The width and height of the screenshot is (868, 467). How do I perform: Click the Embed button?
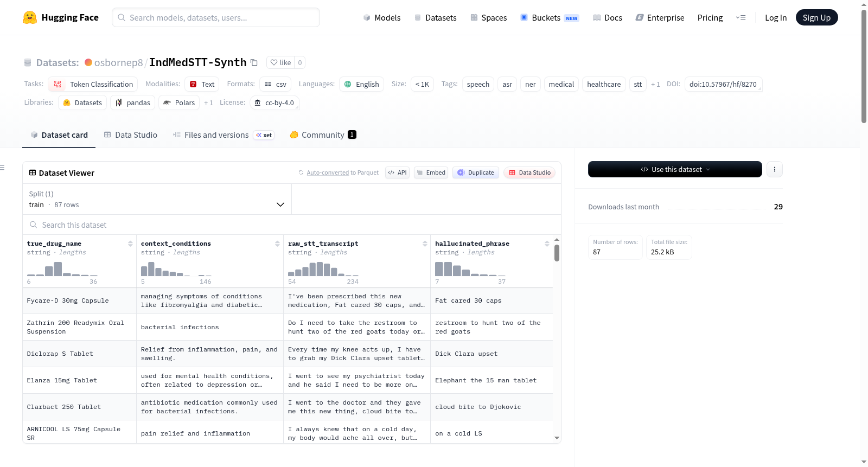coord(431,172)
